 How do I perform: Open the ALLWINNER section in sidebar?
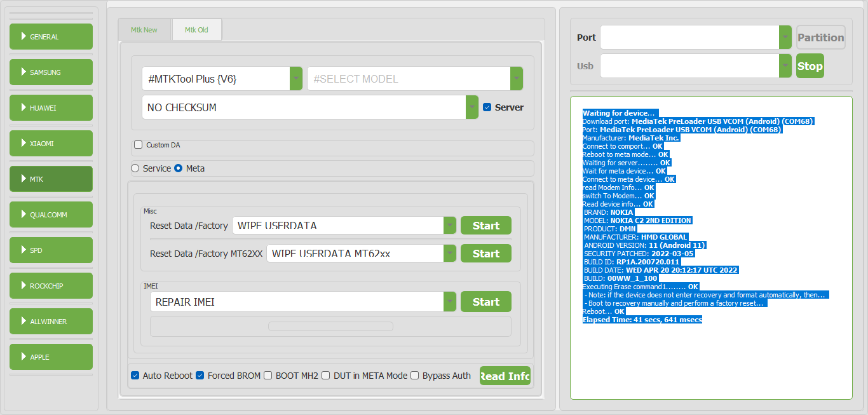pyautogui.click(x=51, y=322)
